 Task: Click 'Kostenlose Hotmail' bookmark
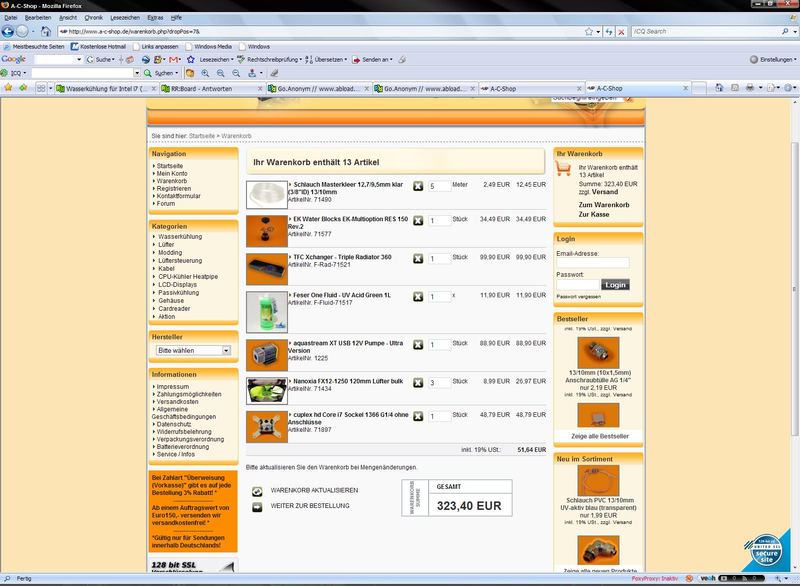point(98,46)
